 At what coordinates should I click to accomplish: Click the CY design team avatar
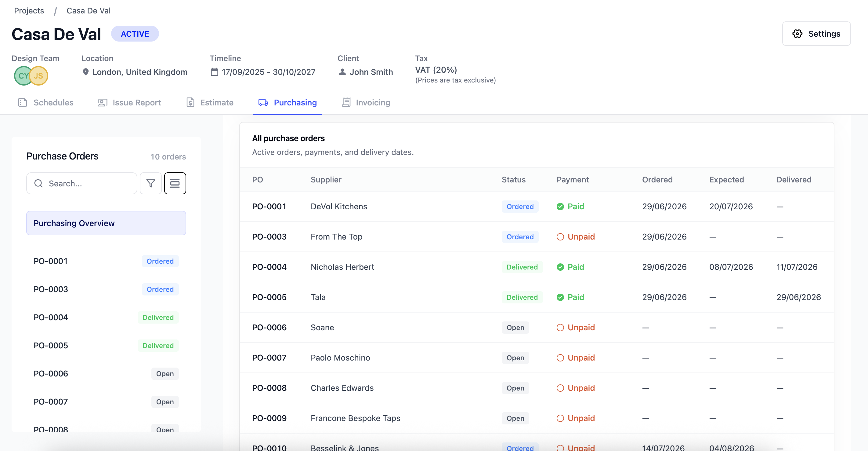[x=23, y=75]
